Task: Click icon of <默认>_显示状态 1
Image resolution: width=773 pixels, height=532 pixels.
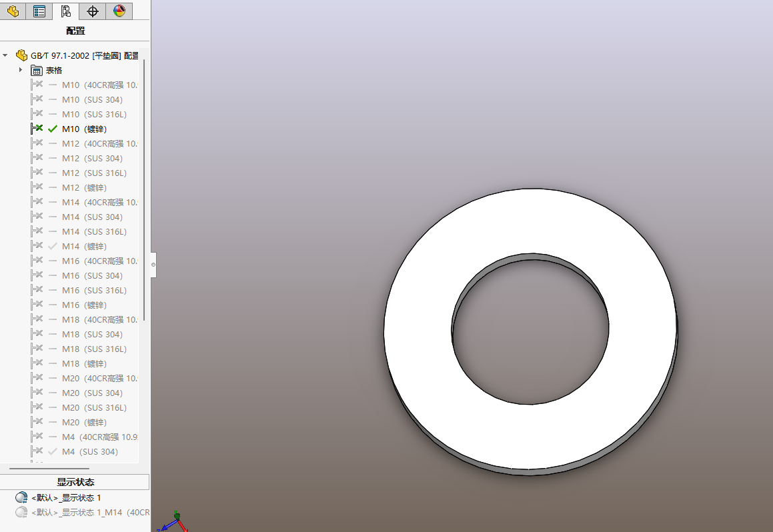Action: coord(21,497)
